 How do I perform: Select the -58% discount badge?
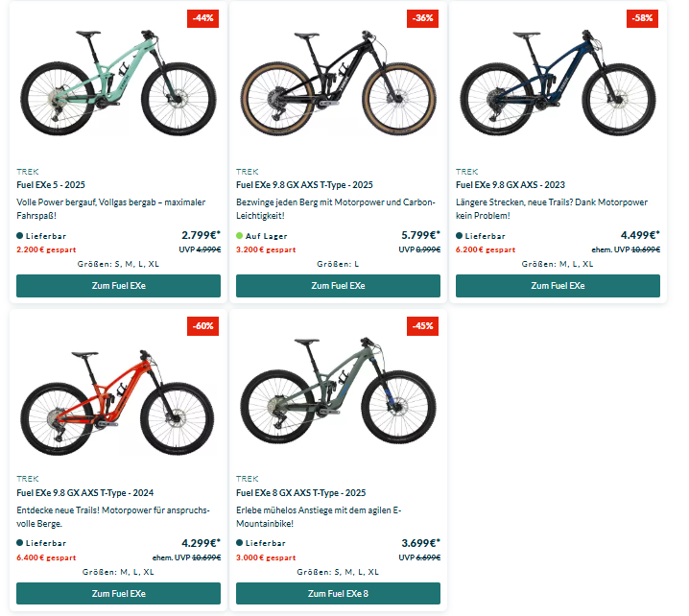[x=641, y=18]
